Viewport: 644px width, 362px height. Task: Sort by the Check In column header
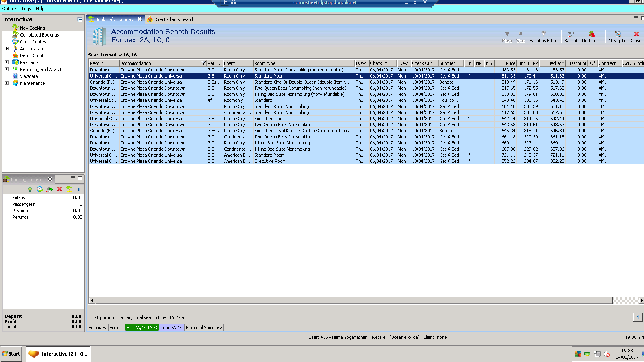pyautogui.click(x=383, y=63)
